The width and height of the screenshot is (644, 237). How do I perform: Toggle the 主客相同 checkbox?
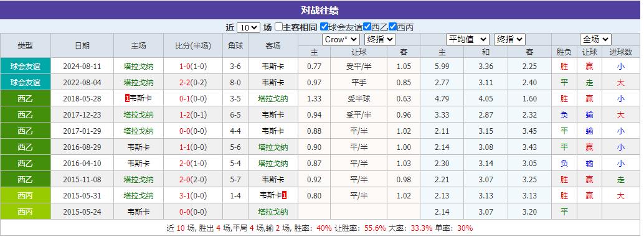(279, 27)
